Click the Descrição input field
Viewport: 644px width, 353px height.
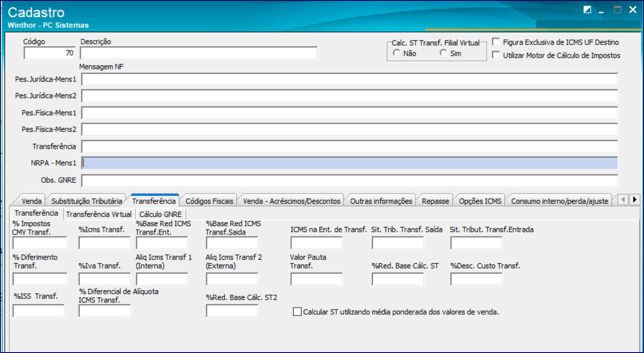(x=199, y=53)
